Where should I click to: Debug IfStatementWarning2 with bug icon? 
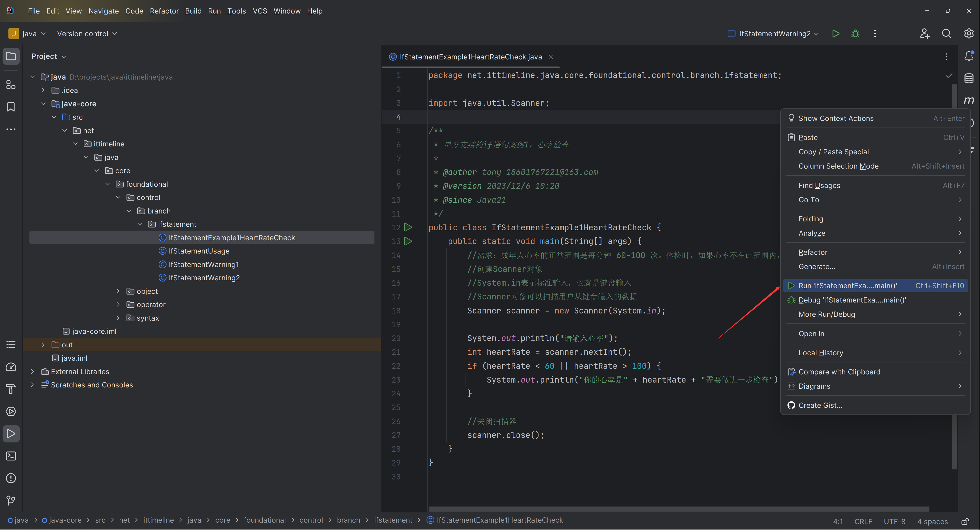point(855,33)
